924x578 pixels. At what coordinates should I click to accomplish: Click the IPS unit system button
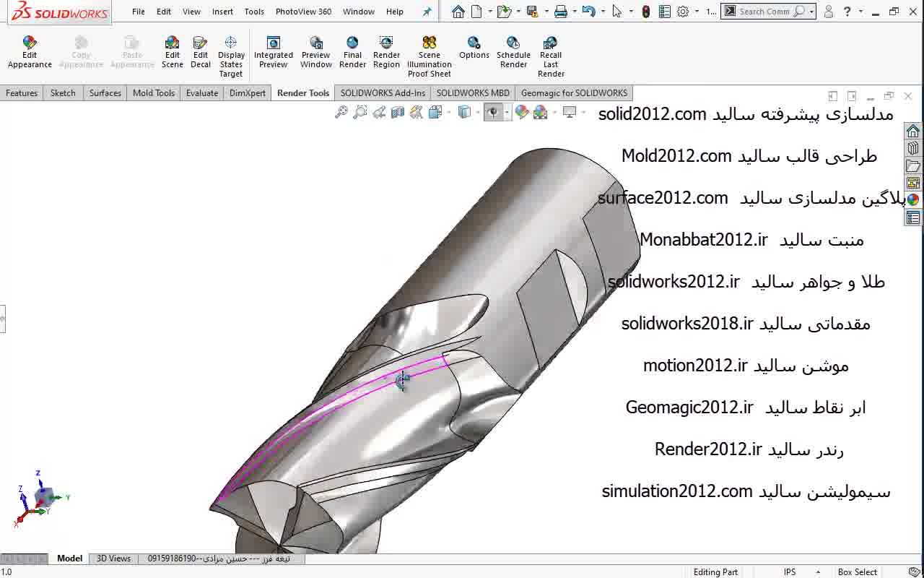click(789, 572)
